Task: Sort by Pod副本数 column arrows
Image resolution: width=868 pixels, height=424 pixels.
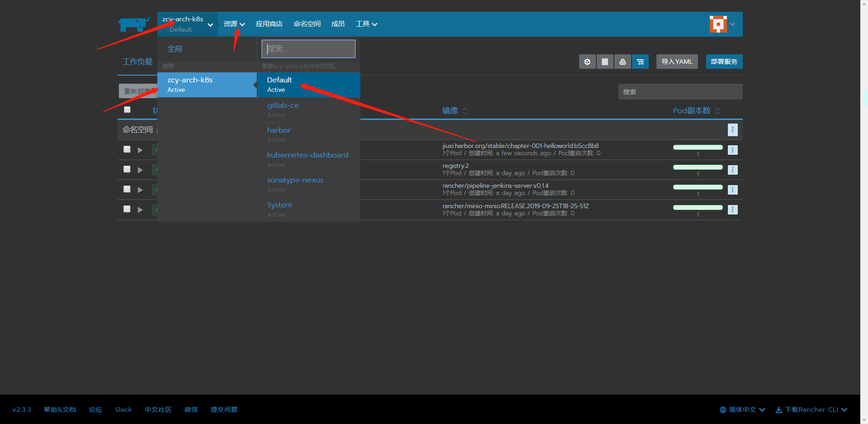Action: pyautogui.click(x=717, y=111)
